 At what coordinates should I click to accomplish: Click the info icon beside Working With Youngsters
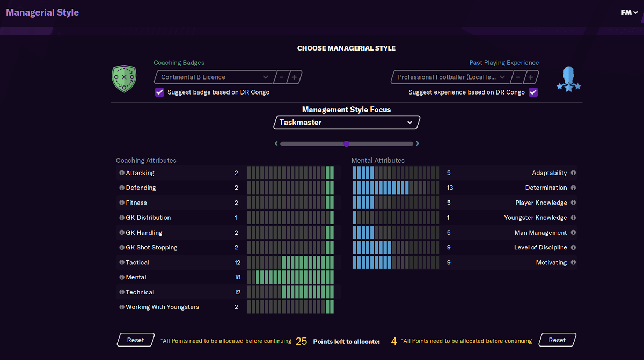[122, 307]
